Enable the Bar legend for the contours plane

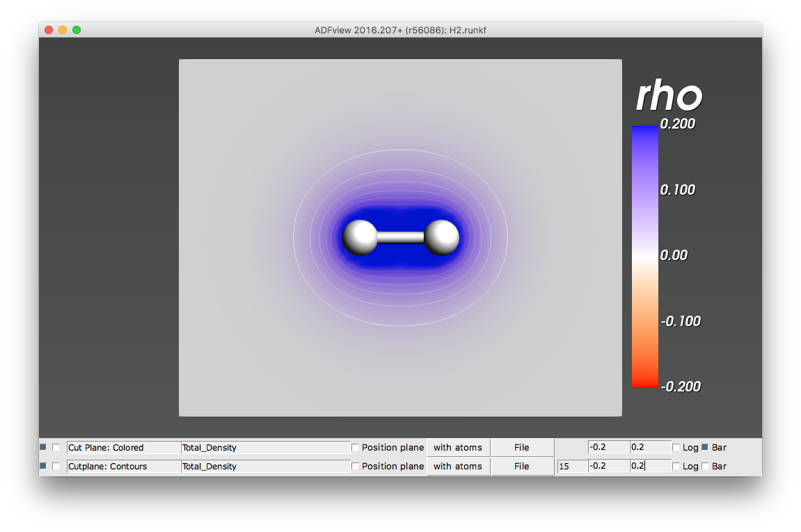[706, 466]
